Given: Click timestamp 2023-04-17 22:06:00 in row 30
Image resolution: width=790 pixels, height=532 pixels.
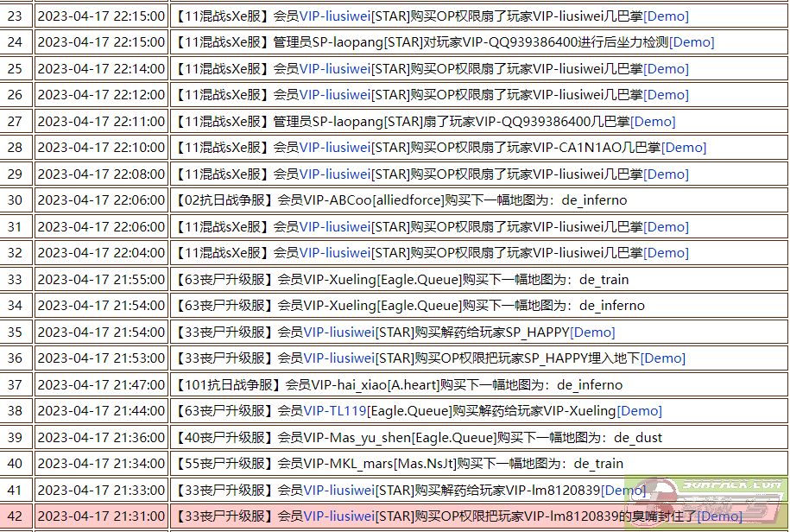Looking at the screenshot, I should click(101, 200).
